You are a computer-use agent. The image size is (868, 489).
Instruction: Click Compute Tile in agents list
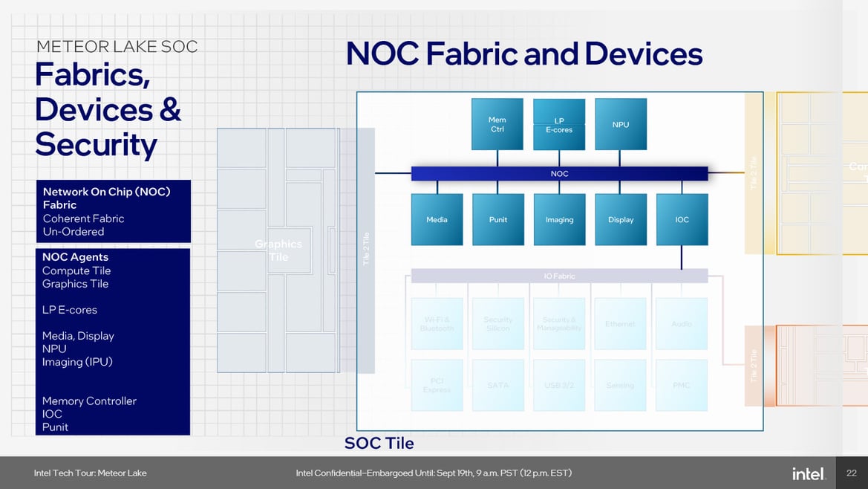(76, 271)
